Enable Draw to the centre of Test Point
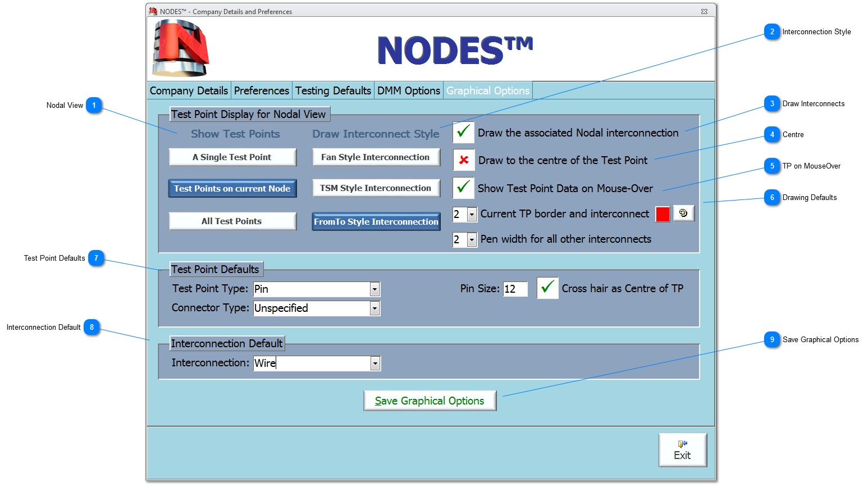868x486 pixels. pos(464,160)
